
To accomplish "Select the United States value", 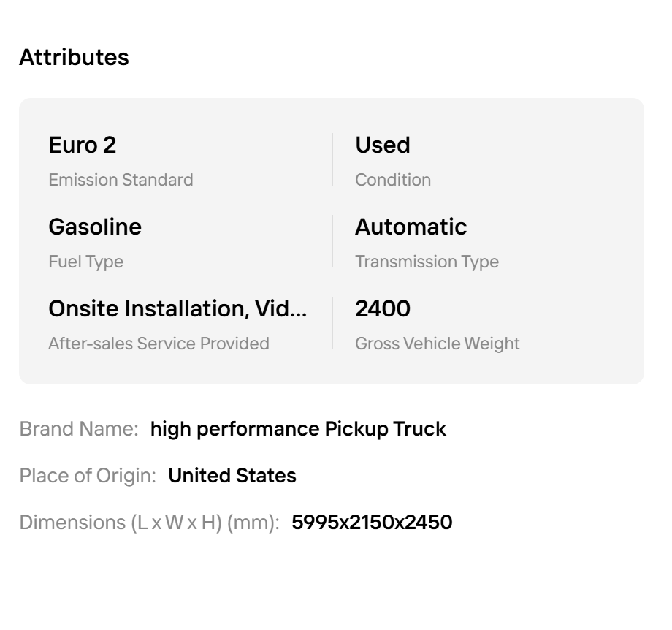I will (x=232, y=476).
